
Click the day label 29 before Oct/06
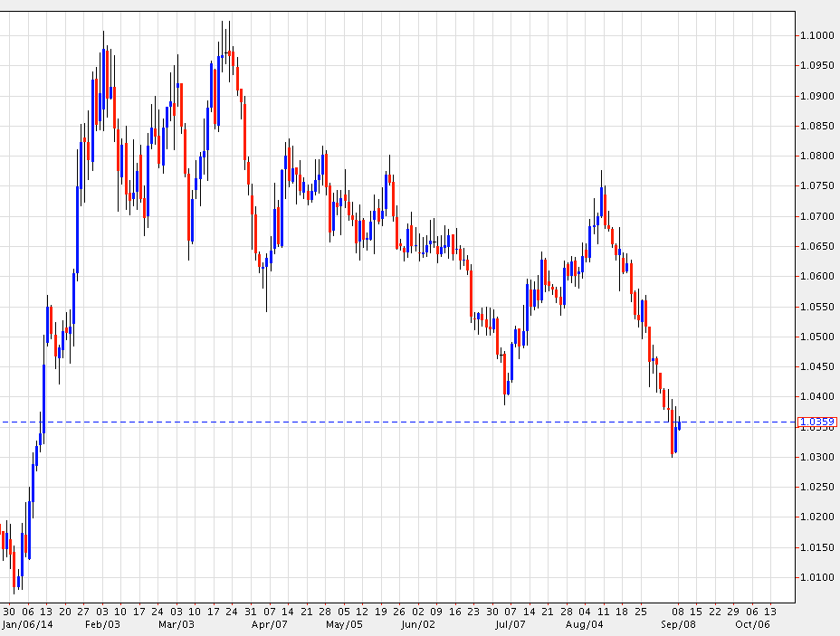[x=733, y=612]
